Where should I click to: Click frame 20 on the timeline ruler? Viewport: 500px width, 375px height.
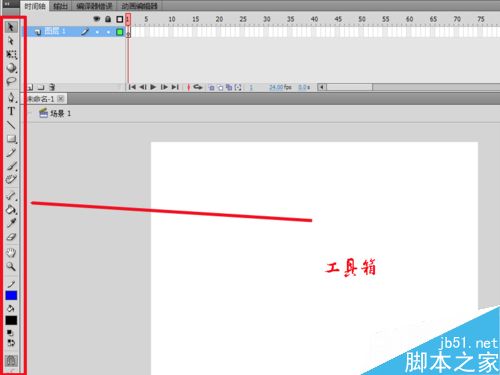(x=219, y=19)
